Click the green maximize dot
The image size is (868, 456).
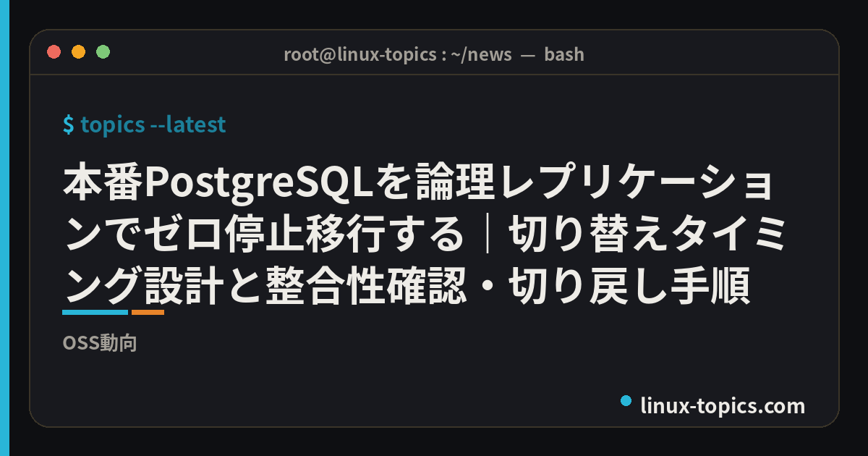point(103,52)
